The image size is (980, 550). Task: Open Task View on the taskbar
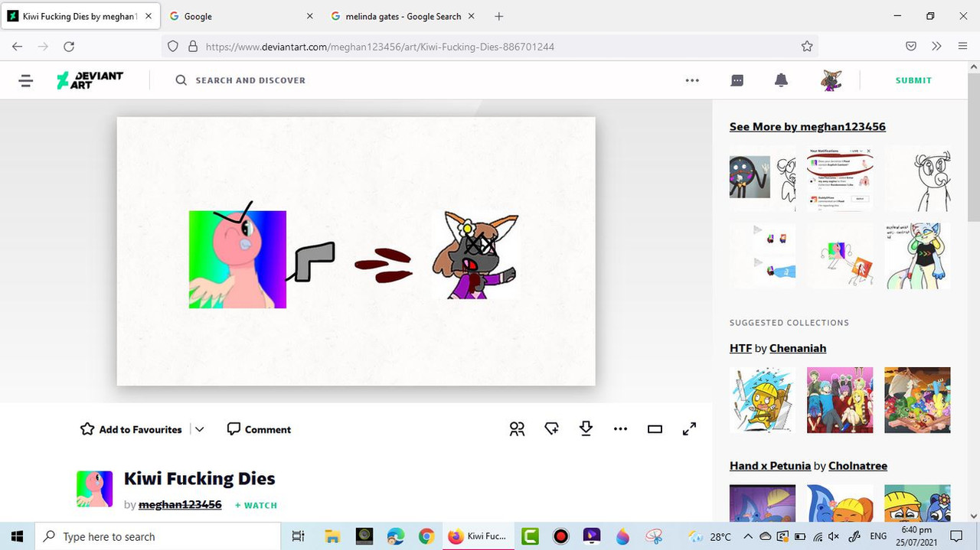[x=299, y=536]
